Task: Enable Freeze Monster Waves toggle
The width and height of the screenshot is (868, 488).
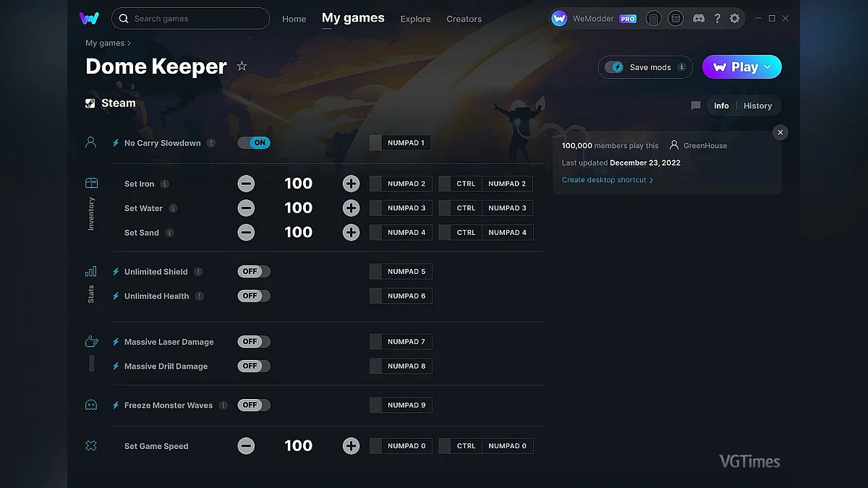Action: point(254,406)
